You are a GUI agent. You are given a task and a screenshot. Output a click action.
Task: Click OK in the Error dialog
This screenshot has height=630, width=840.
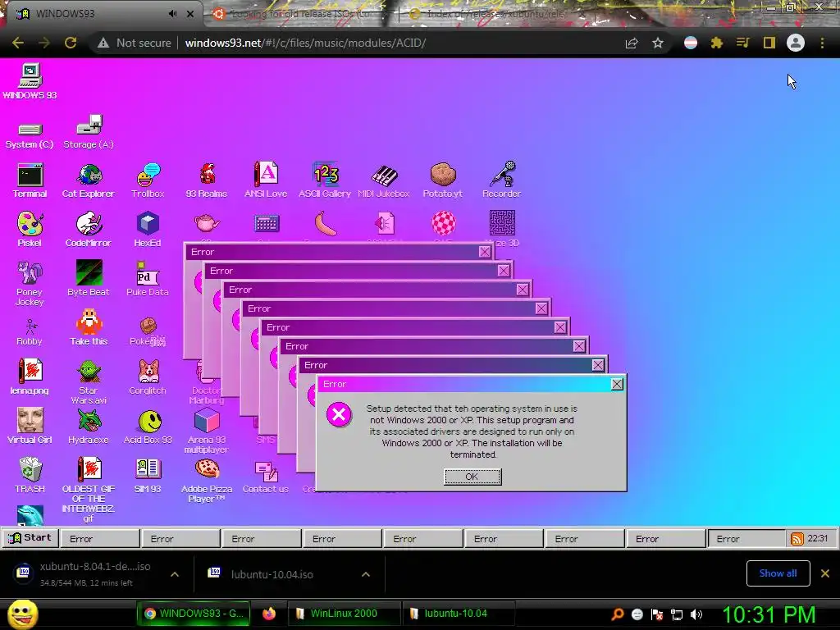click(472, 477)
